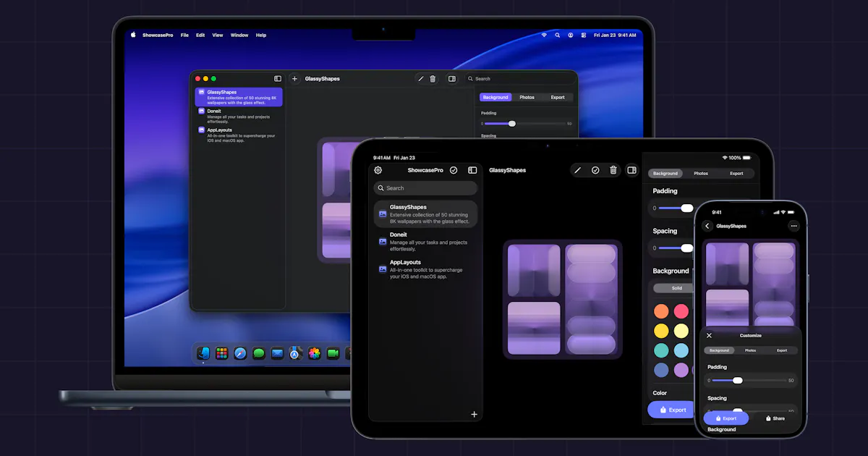868x456 pixels.
Task: Open Control Center in the Mac menu bar
Action: point(582,35)
